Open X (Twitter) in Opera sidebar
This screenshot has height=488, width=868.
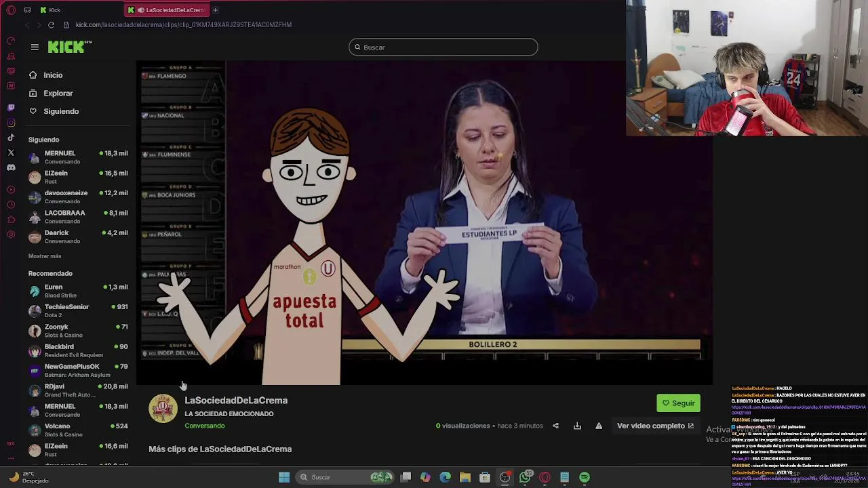click(x=11, y=153)
